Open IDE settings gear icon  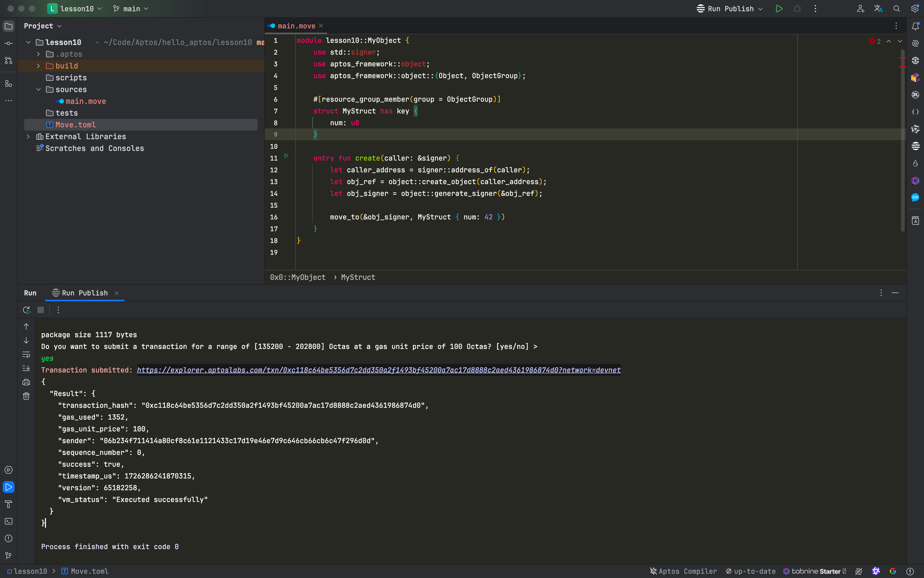coord(915,8)
